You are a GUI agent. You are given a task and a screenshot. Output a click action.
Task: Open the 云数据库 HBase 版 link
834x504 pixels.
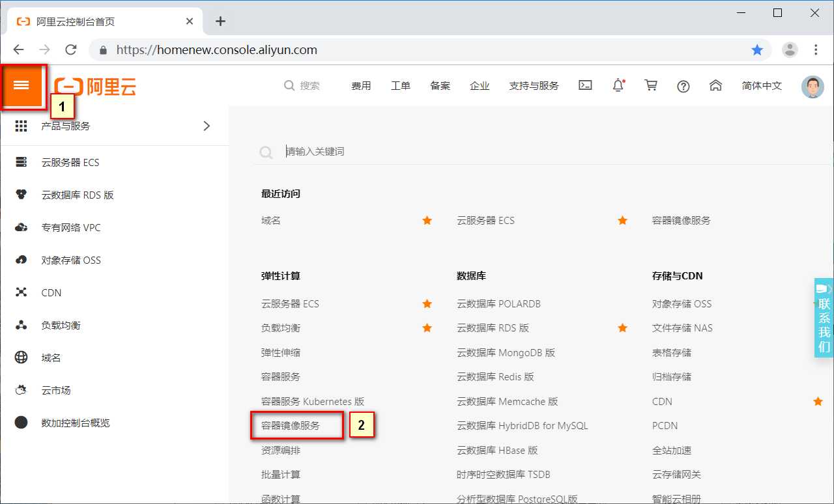[x=497, y=451]
